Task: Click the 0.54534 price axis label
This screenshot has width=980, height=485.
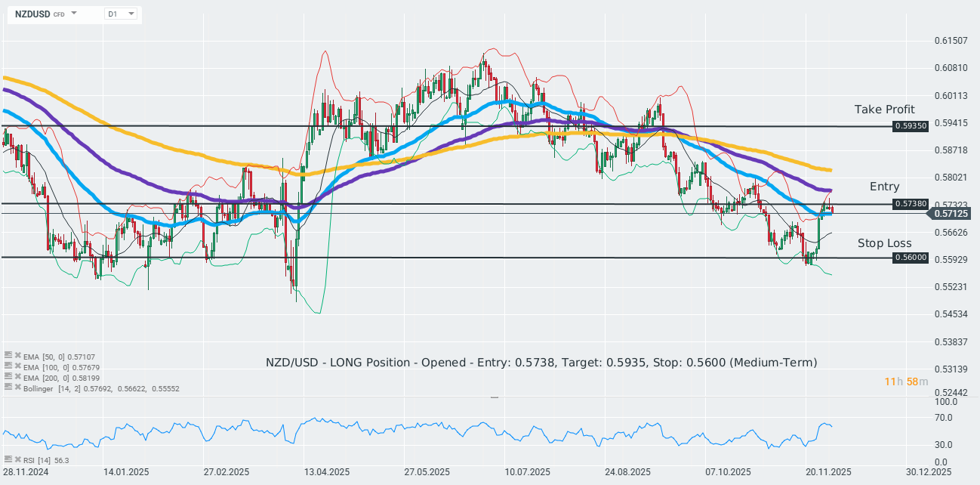Action: pos(951,314)
